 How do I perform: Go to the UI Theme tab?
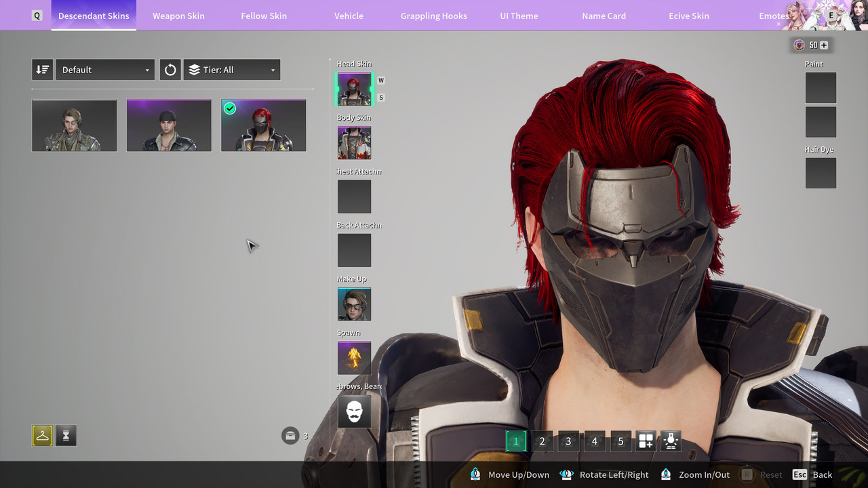(519, 16)
